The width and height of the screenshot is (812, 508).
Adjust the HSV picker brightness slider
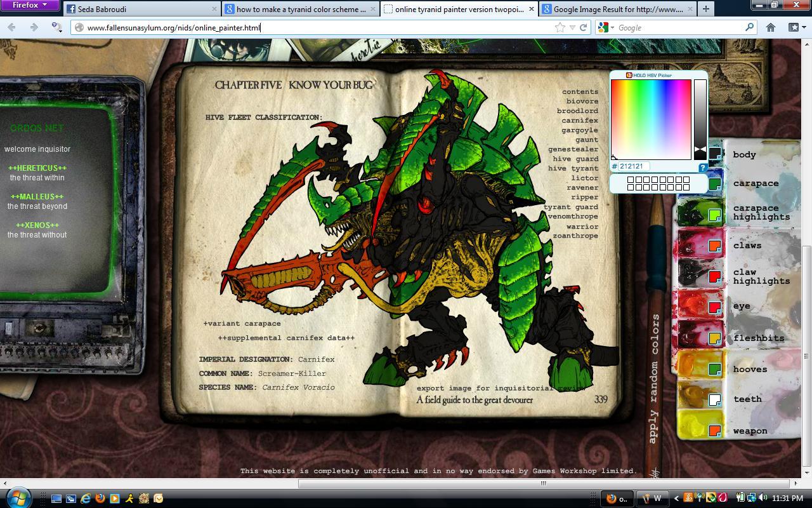(700, 119)
